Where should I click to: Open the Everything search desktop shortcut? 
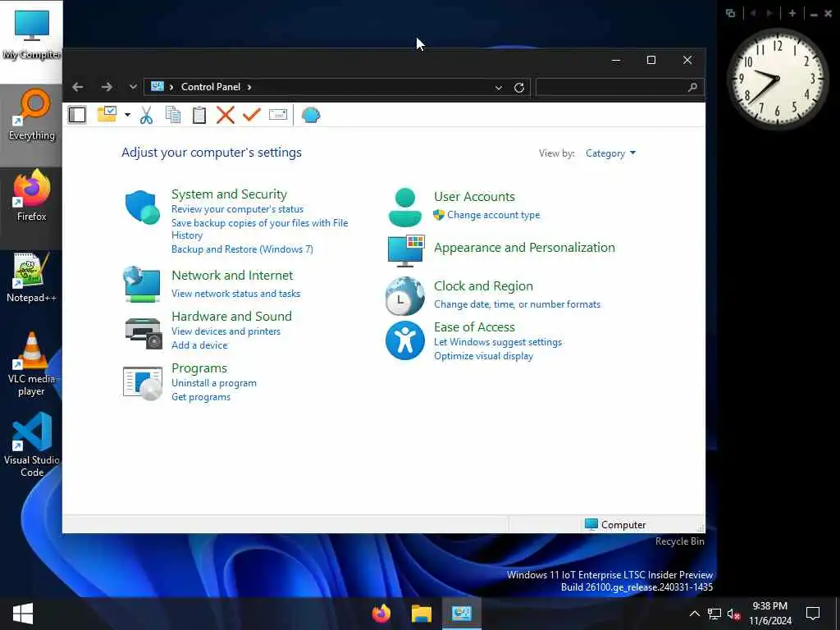coord(32,115)
